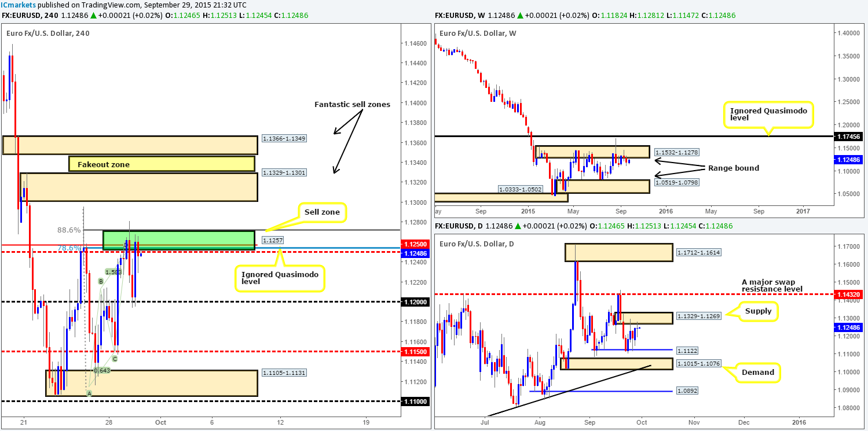Select the Ignored Quasimodo level callout
The image size is (868, 431).
tap(280, 277)
